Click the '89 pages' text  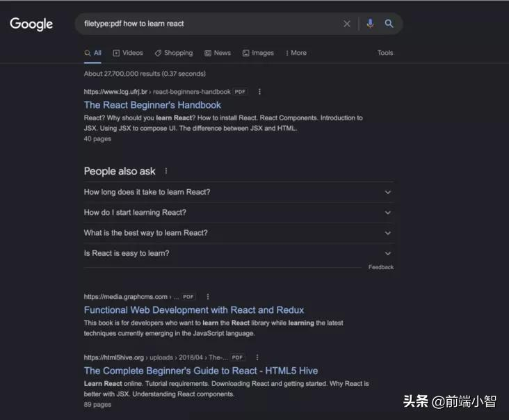click(97, 405)
